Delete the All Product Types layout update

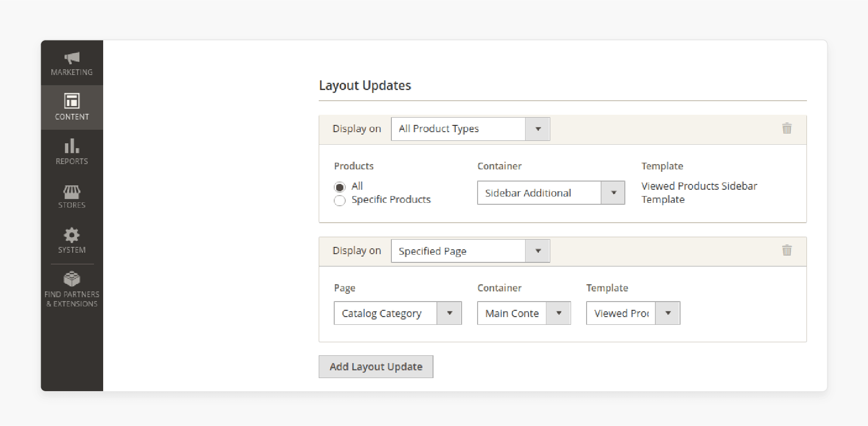(787, 128)
